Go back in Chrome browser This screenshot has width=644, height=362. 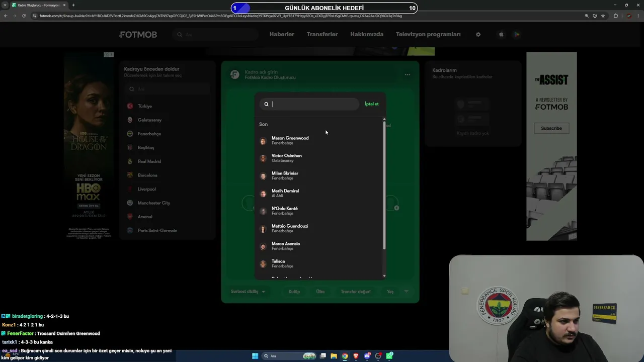pos(6,16)
